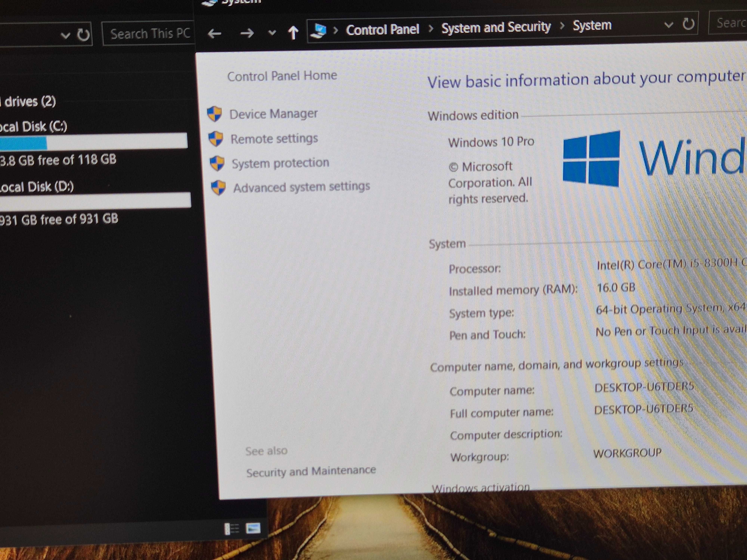Click the shield icon beside System protection
The image size is (747, 560).
pyautogui.click(x=217, y=163)
